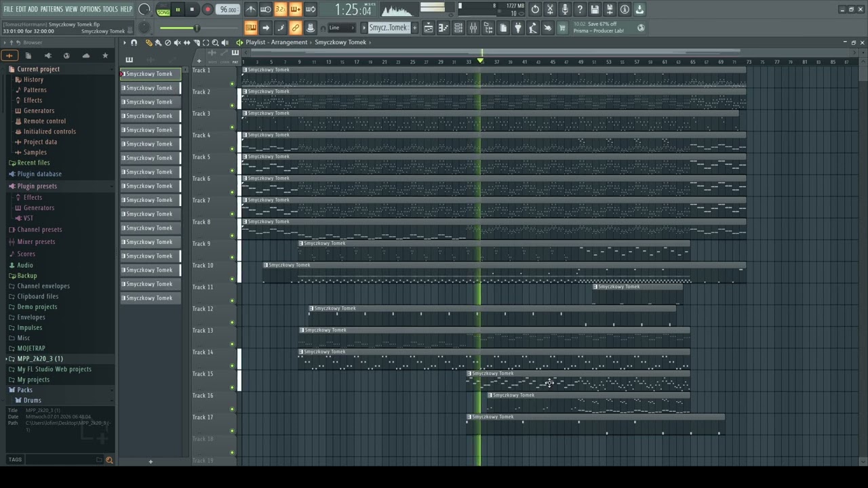The image size is (868, 488).
Task: Click the 96.000 tempo field
Action: click(228, 9)
